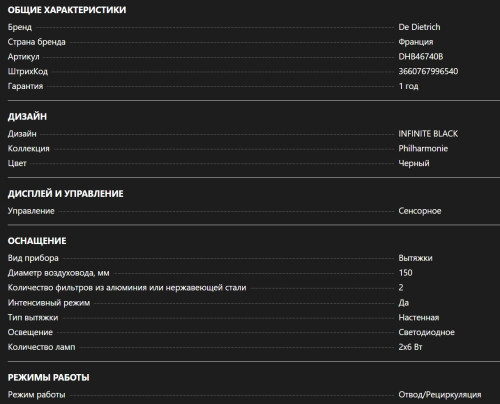The width and height of the screenshot is (500, 404).
Task: Click the 150 duct diameter value
Action: 405,273
